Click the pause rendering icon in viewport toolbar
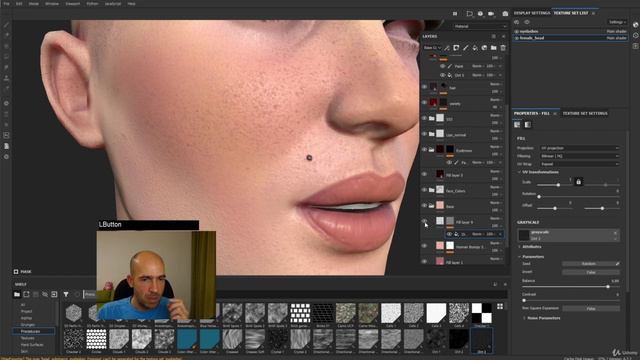Viewport: 640px width, 360px height. click(455, 13)
